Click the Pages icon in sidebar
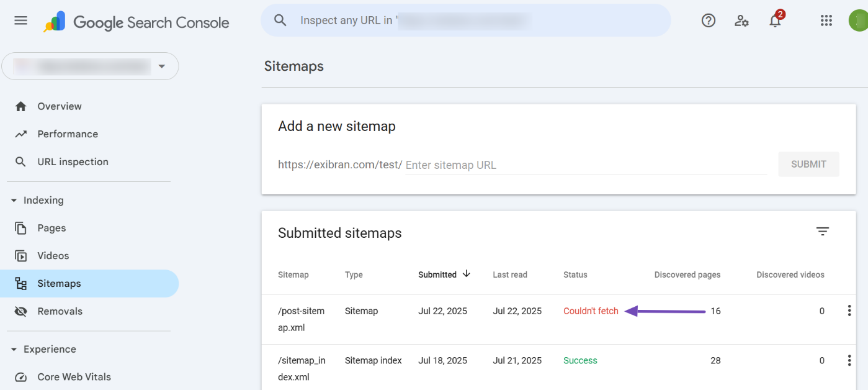 coord(21,228)
